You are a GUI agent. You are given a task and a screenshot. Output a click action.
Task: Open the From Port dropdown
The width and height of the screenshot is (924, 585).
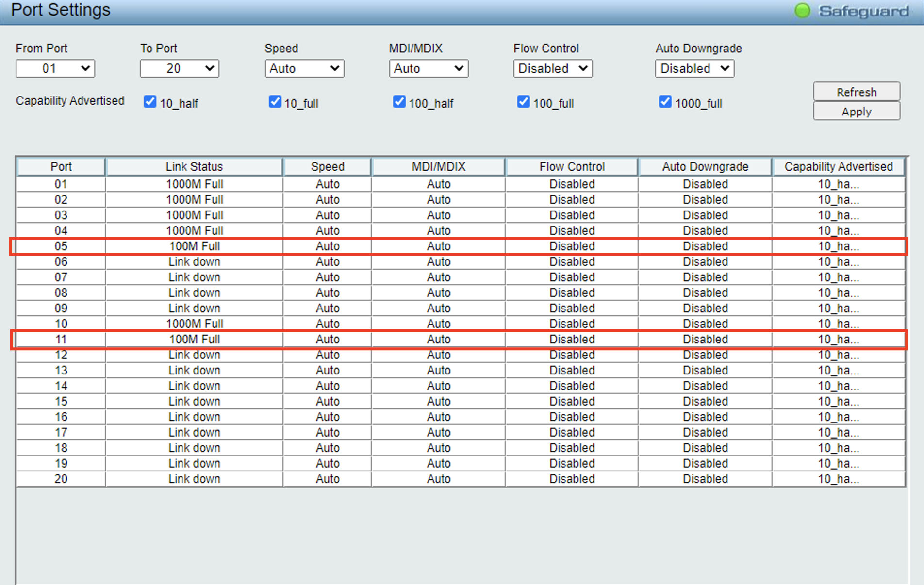coord(55,68)
